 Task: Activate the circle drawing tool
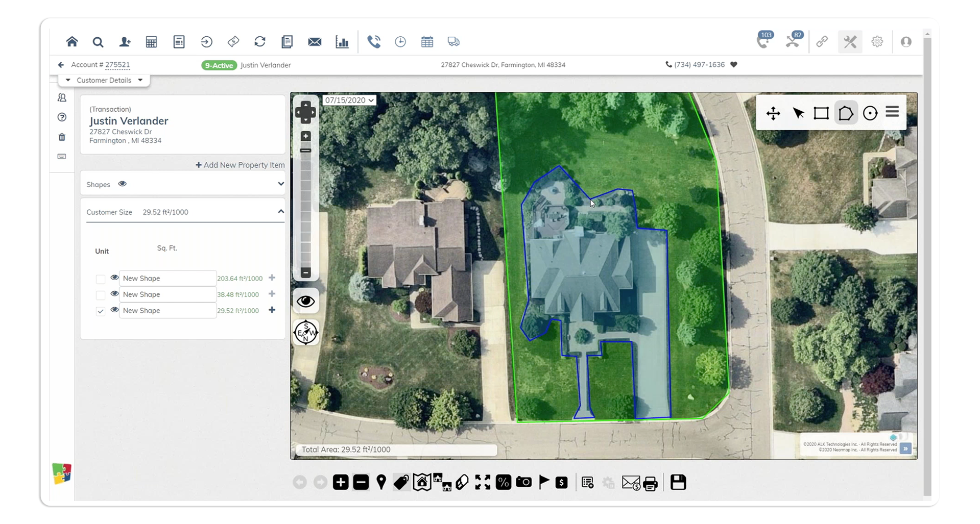(x=870, y=113)
